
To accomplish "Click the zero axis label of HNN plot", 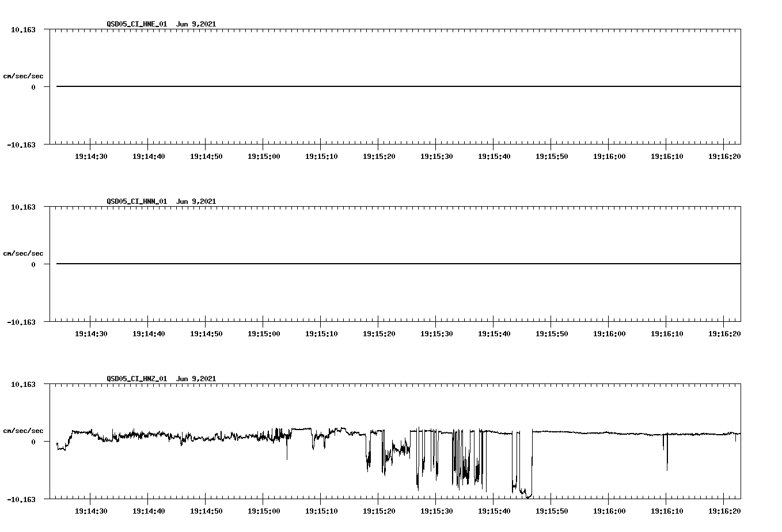I will (x=33, y=265).
